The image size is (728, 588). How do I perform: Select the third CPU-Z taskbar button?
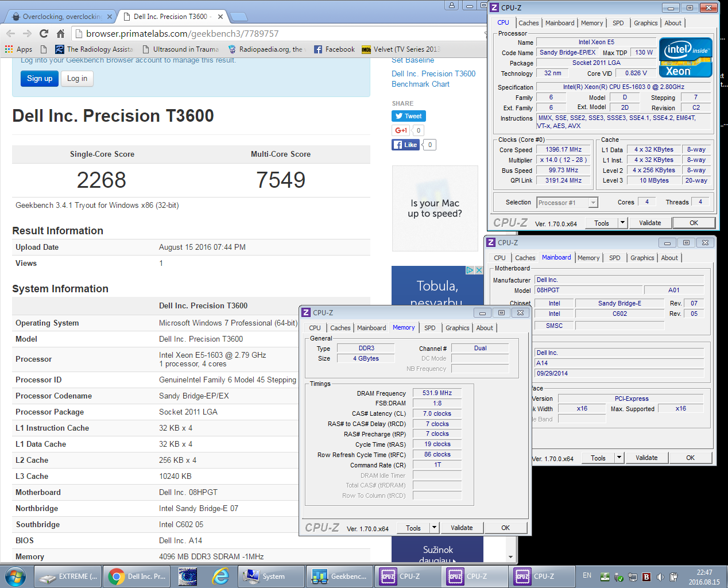coord(542,577)
